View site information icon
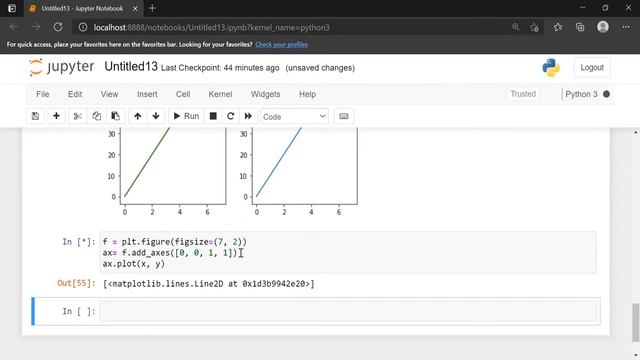This screenshot has height=360, width=640. [83, 27]
